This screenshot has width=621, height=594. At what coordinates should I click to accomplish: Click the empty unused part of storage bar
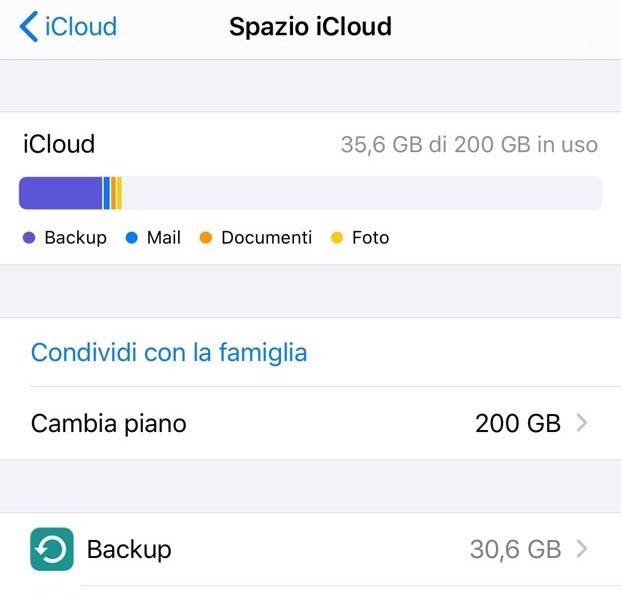tap(360, 193)
